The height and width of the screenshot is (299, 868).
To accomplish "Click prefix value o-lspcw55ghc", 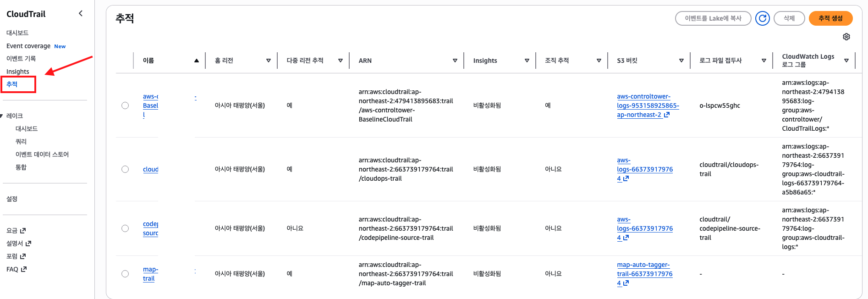I will click(720, 105).
